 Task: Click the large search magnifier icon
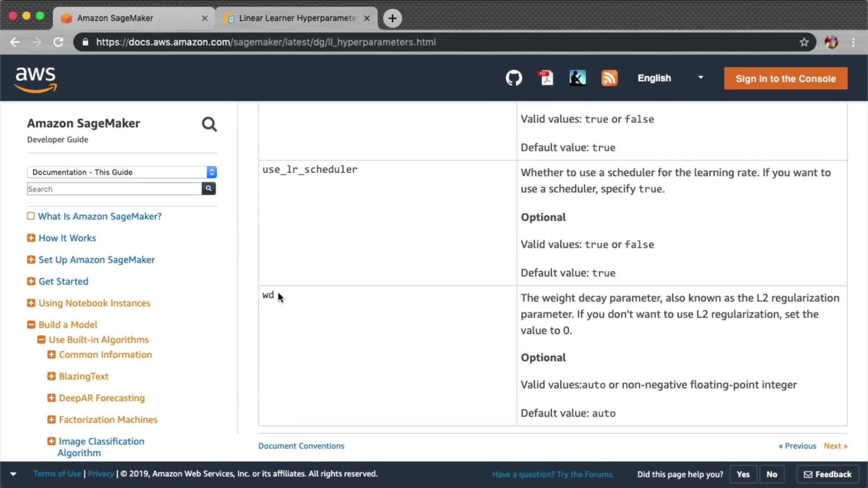click(209, 124)
